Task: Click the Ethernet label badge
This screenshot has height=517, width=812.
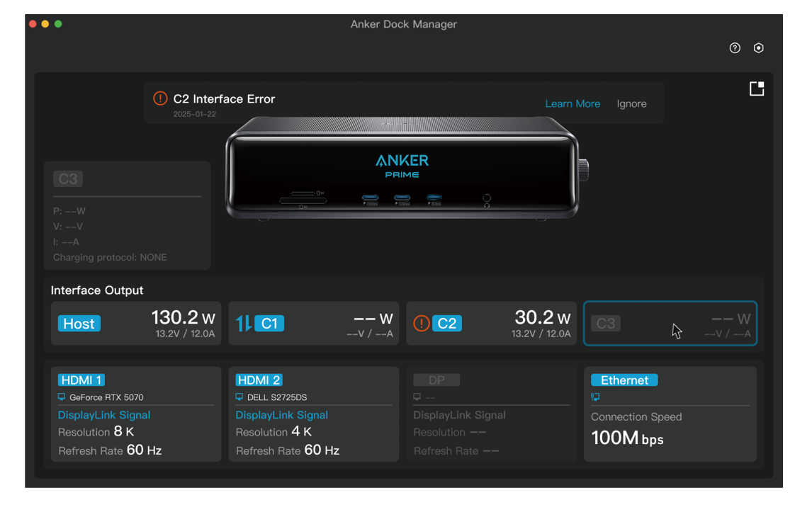Action: (624, 380)
